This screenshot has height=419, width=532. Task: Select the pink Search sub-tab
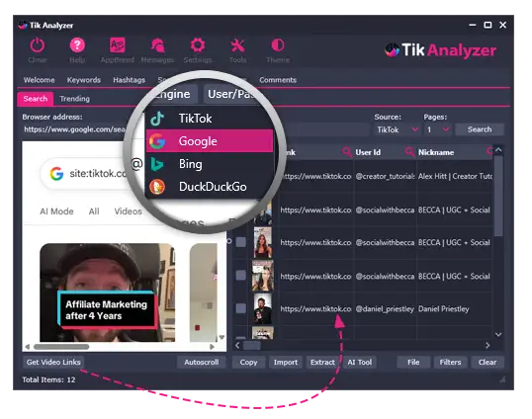coord(36,99)
